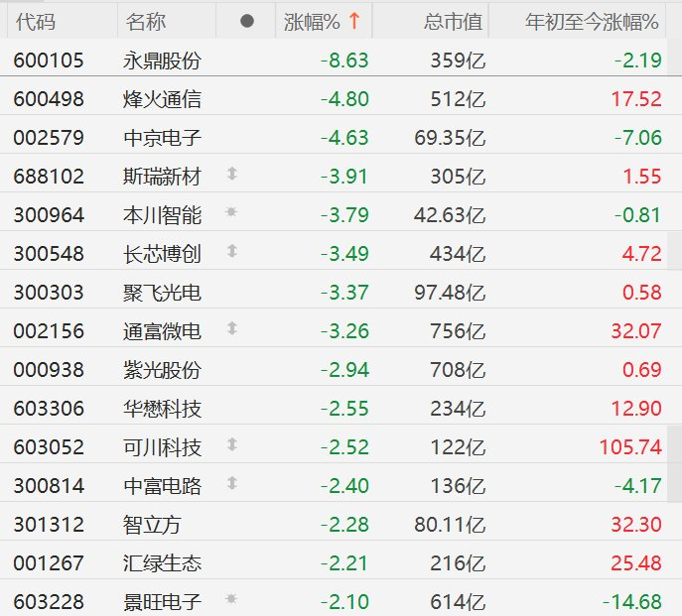Click the sun-like marker icon for 本川智能

(231, 211)
